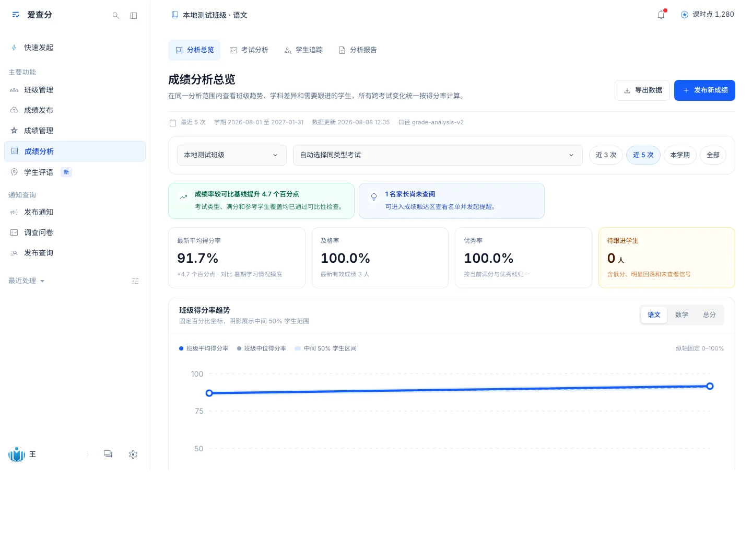The image size is (752, 560).
Task: Click the first data point on trend line
Action: point(209,393)
